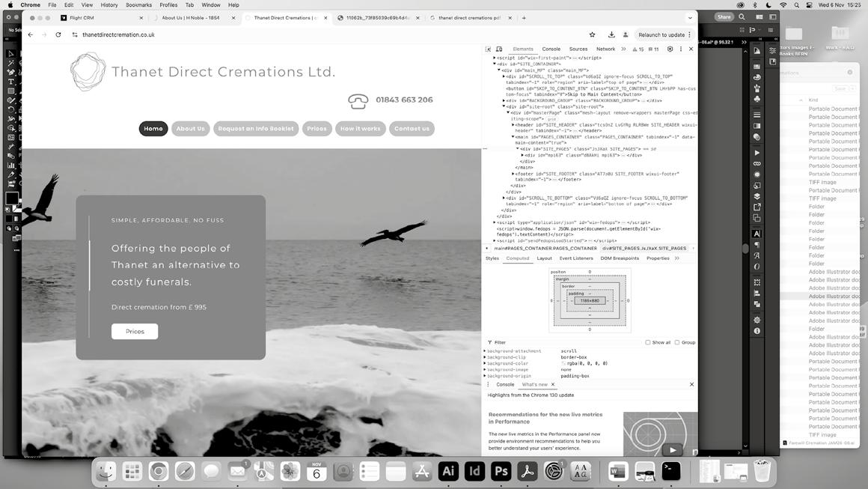The image size is (868, 489).
Task: Open the Styles sidebar tab
Action: [492, 258]
